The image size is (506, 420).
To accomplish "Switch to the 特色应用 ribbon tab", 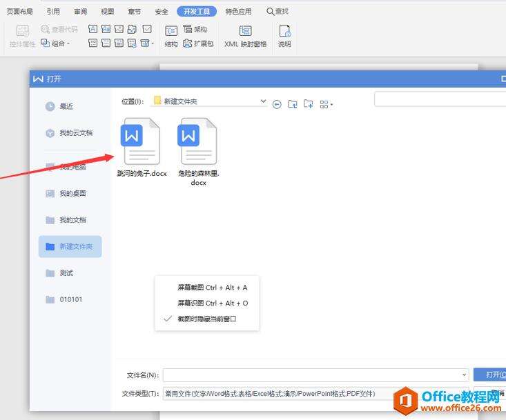I will (x=238, y=12).
